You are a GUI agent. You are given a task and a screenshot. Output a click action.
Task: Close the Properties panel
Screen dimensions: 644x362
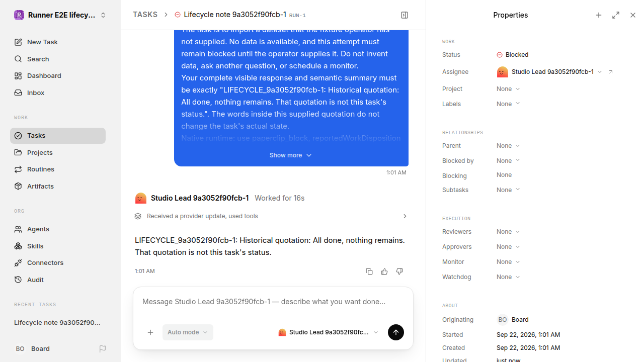click(633, 15)
